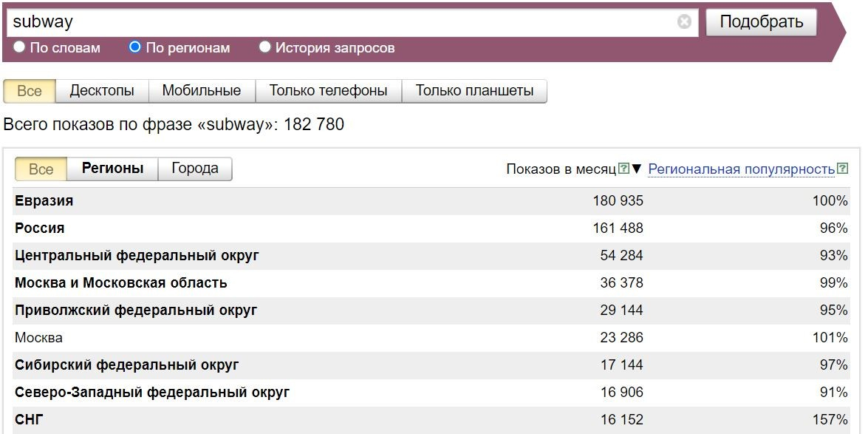The image size is (868, 434).
Task: Click the Москва row in the table
Action: click(39, 338)
